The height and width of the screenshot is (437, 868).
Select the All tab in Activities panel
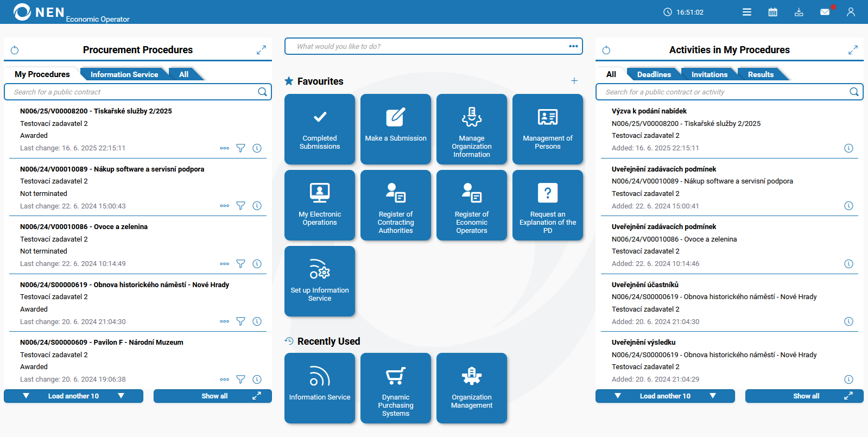click(611, 74)
